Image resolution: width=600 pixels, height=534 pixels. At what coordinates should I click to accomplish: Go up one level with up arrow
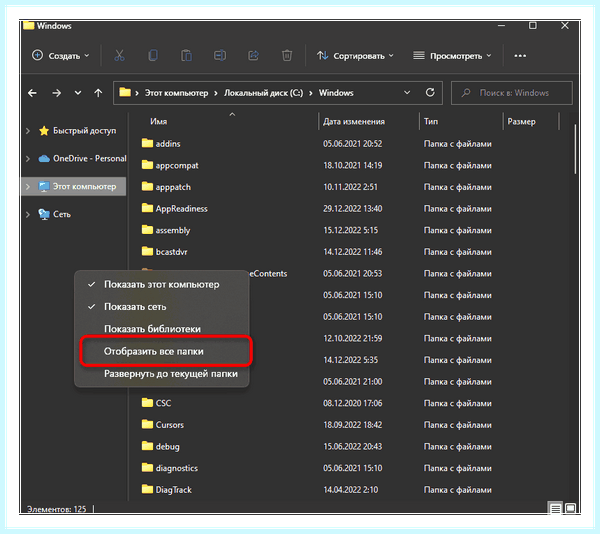tap(98, 93)
